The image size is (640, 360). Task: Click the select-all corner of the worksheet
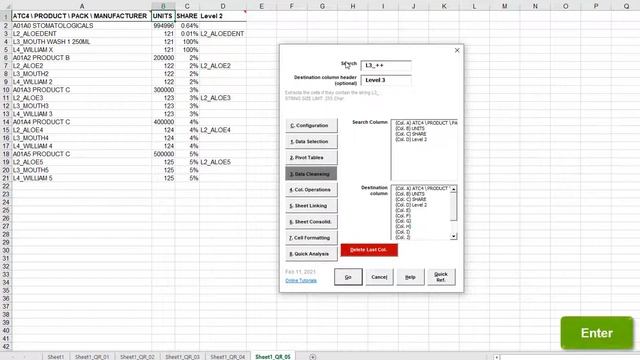(6, 6)
